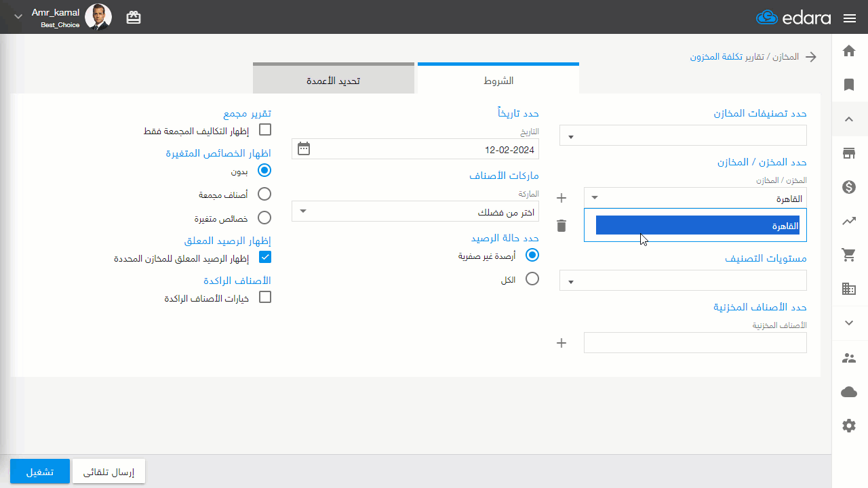Open the trending chart sidebar icon
The image size is (868, 488).
[848, 221]
